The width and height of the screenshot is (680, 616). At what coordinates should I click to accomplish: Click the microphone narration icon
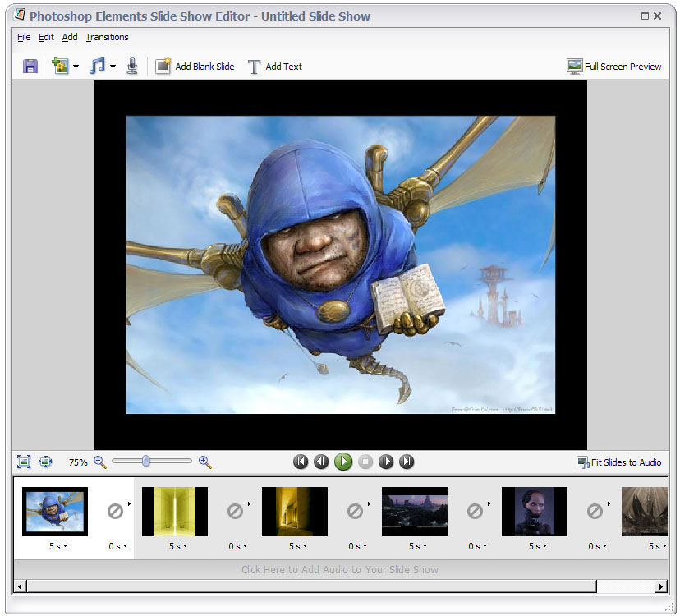[132, 67]
